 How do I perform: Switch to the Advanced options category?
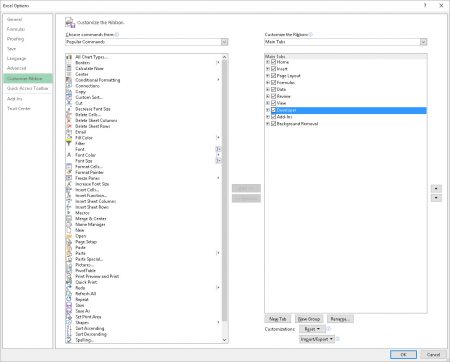pyautogui.click(x=16, y=68)
